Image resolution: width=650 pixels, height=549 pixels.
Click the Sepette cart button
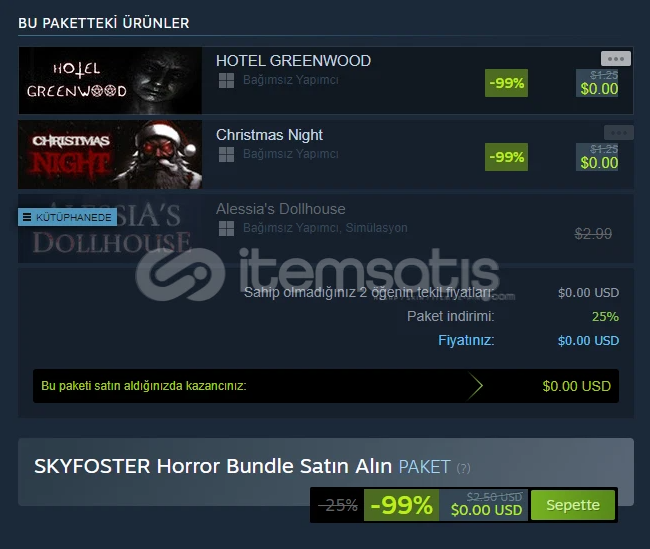point(573,505)
